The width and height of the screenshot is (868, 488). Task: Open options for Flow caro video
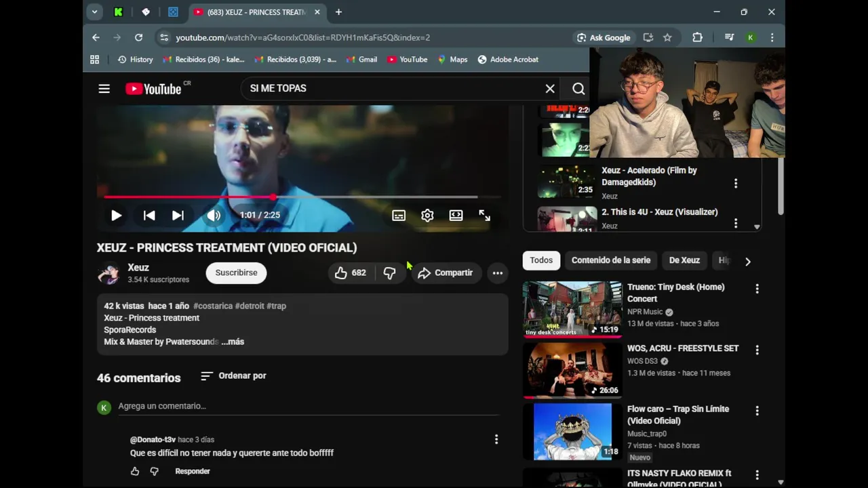[757, 411]
